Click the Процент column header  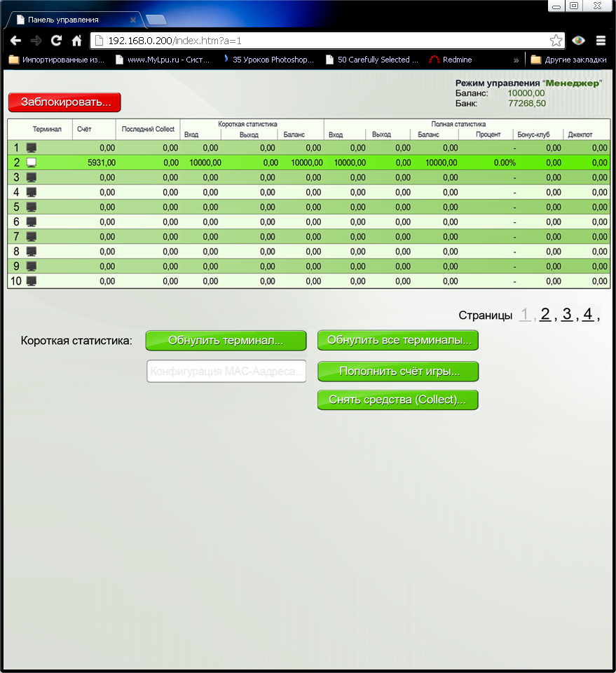pyautogui.click(x=488, y=135)
